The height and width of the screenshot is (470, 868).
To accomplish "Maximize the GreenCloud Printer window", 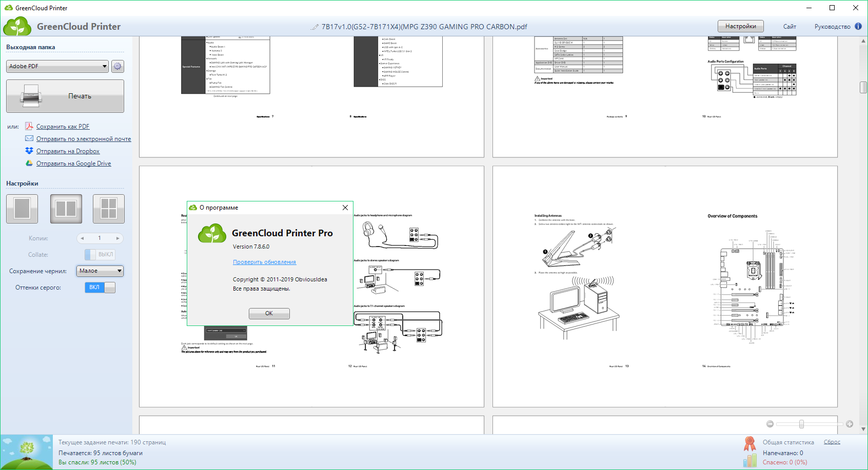I will [x=832, y=8].
